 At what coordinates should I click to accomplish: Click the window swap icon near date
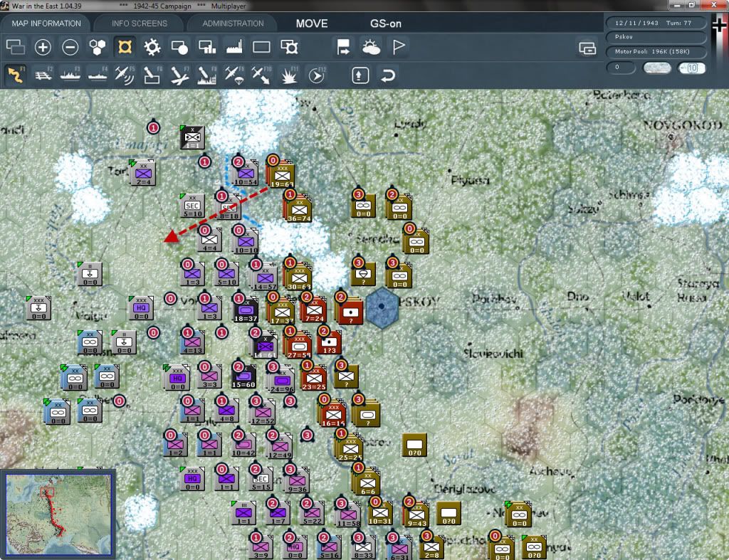(x=587, y=48)
